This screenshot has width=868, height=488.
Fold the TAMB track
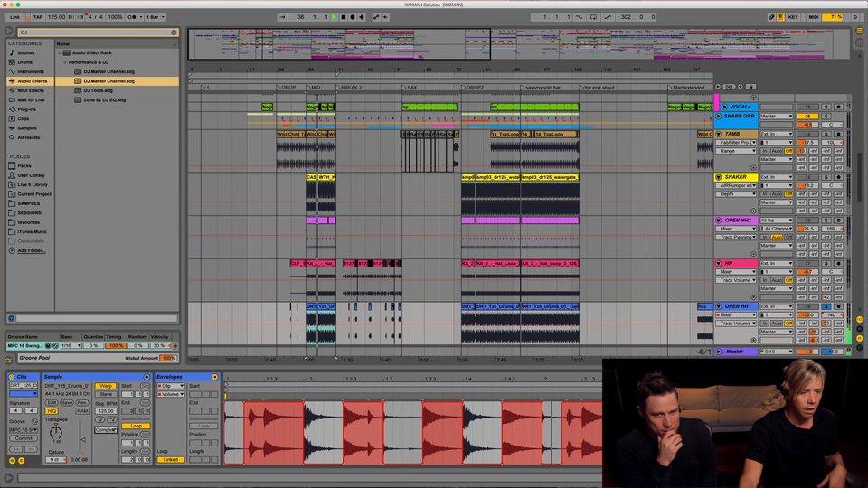[x=719, y=134]
